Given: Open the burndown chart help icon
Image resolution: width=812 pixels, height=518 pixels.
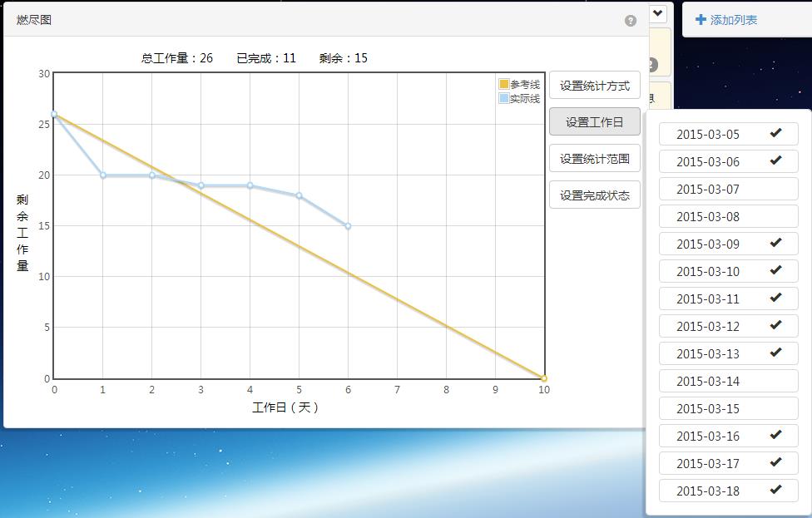Looking at the screenshot, I should 631,21.
